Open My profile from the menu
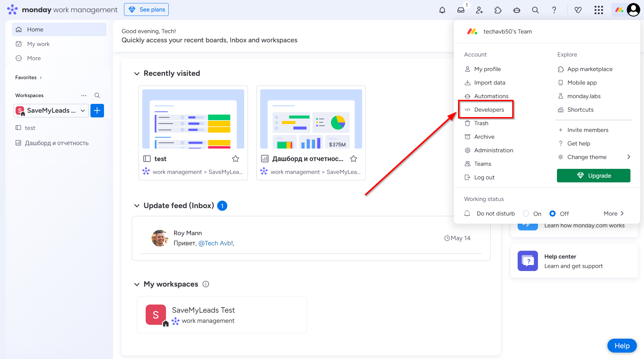The height and width of the screenshot is (359, 644). tap(487, 69)
